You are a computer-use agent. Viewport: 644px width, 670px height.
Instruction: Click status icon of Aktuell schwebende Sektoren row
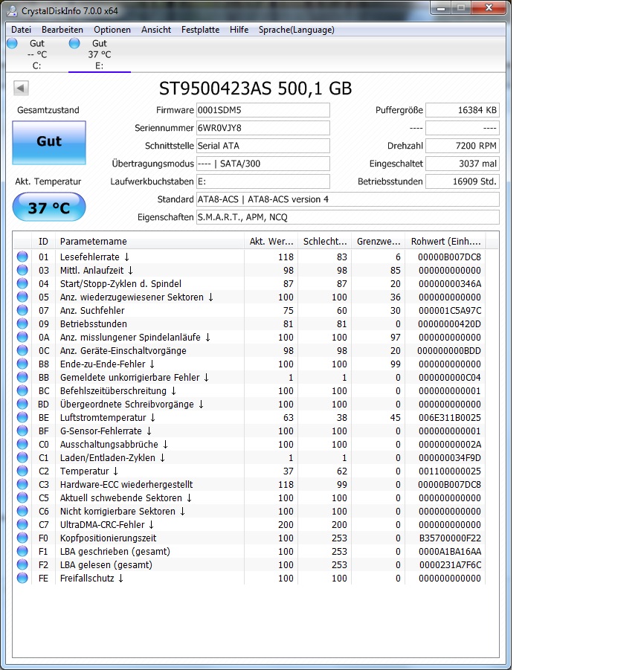click(x=22, y=497)
